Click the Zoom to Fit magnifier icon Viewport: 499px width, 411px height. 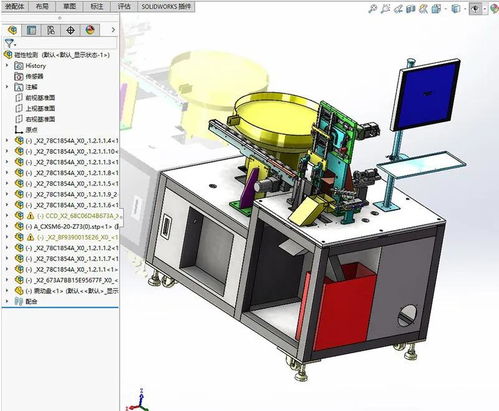point(372,9)
